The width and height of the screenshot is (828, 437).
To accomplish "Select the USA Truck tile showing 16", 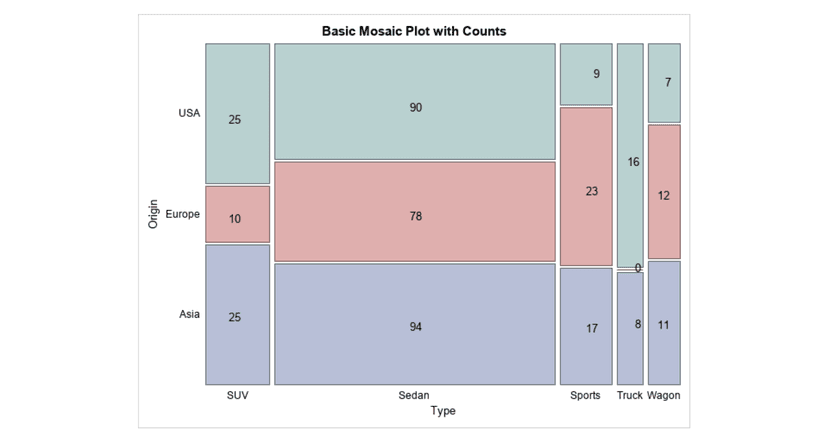I will point(629,156).
